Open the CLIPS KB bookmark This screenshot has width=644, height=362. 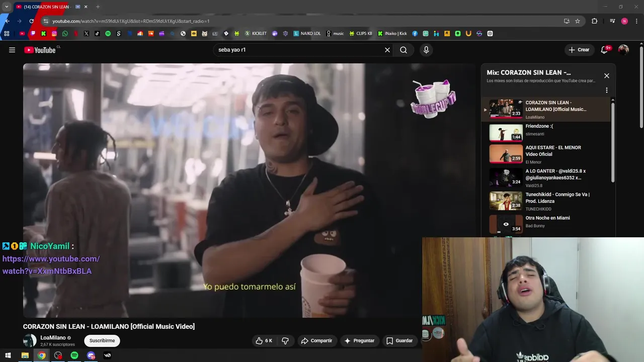pos(361,34)
